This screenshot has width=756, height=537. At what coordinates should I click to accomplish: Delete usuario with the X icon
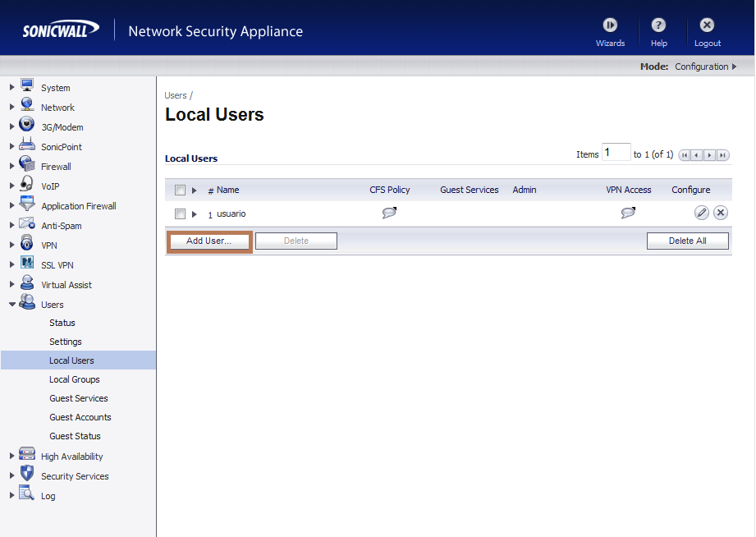click(721, 213)
